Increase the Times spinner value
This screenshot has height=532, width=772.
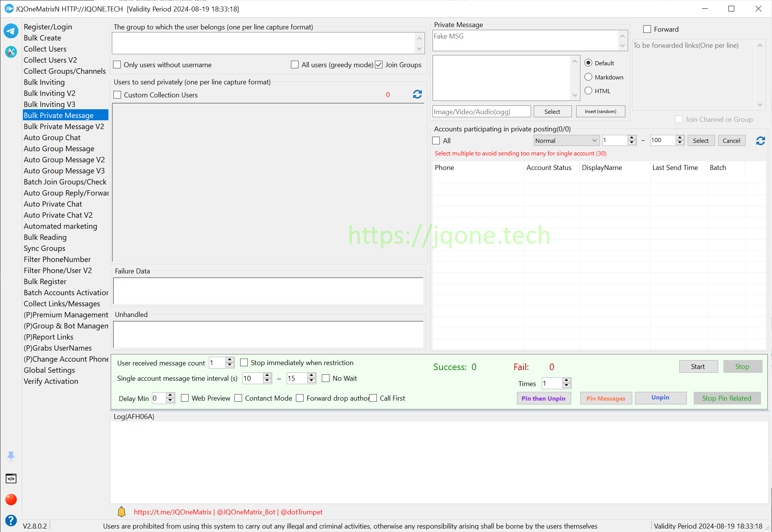pos(567,380)
